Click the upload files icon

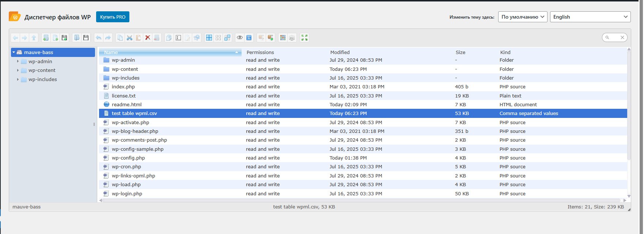pos(65,38)
